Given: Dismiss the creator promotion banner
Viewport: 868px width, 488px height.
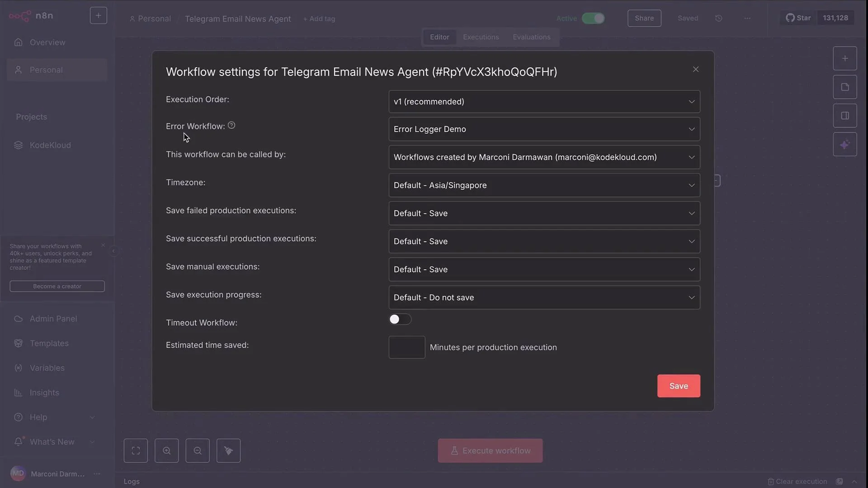Looking at the screenshot, I should (103, 245).
